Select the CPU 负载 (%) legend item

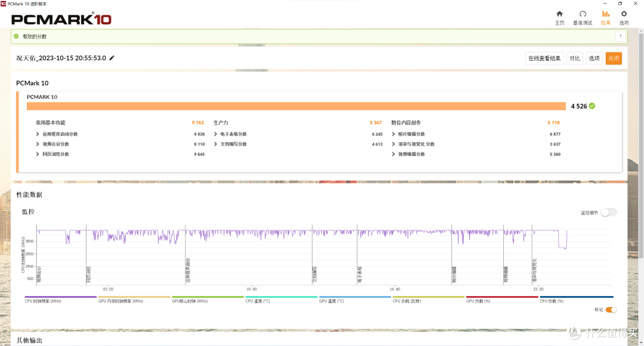coord(576,300)
